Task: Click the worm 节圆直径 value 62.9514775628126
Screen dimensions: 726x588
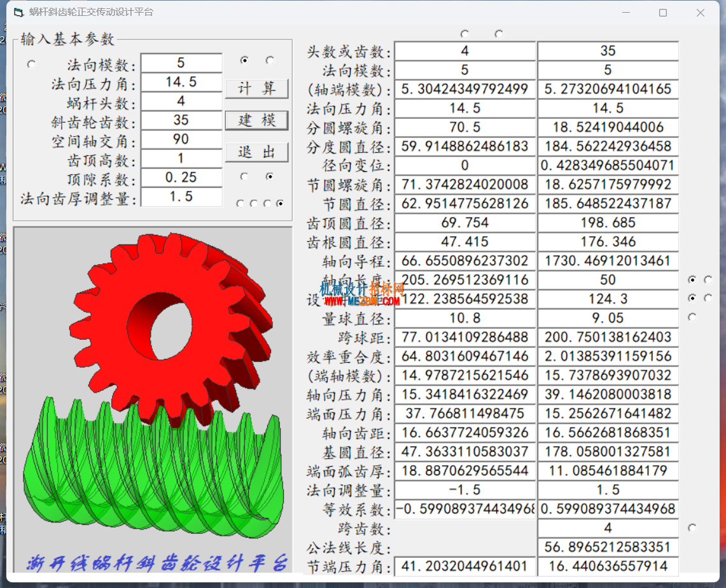Action: click(x=465, y=204)
